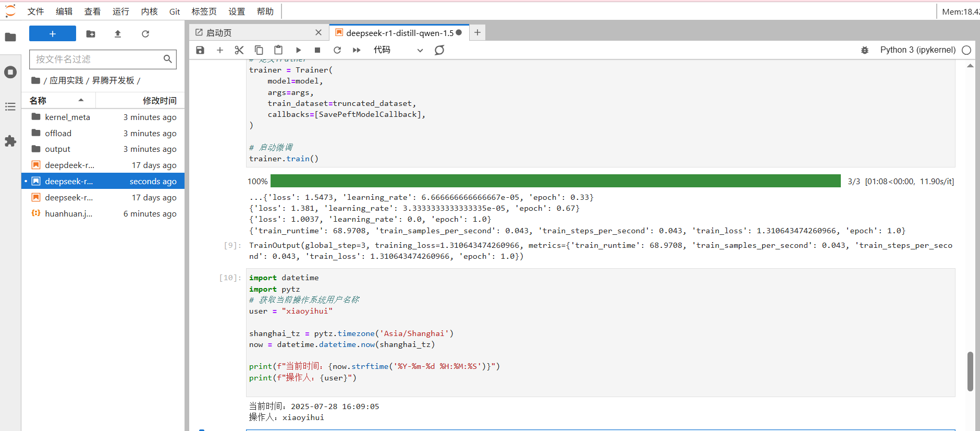
Task: Run the current cell with play icon
Action: tap(298, 50)
